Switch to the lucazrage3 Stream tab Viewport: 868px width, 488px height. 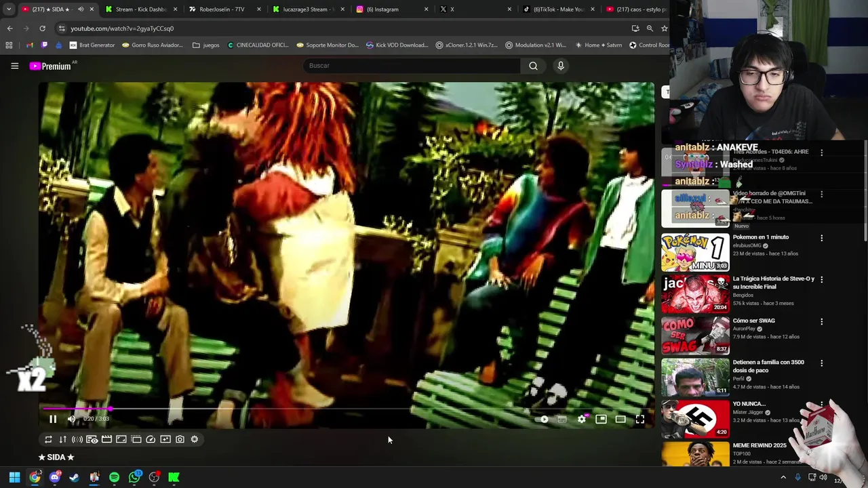pyautogui.click(x=307, y=9)
